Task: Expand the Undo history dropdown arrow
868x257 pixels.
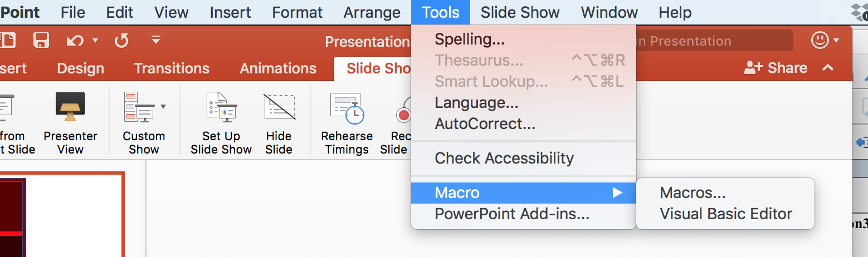Action: pyautogui.click(x=95, y=41)
